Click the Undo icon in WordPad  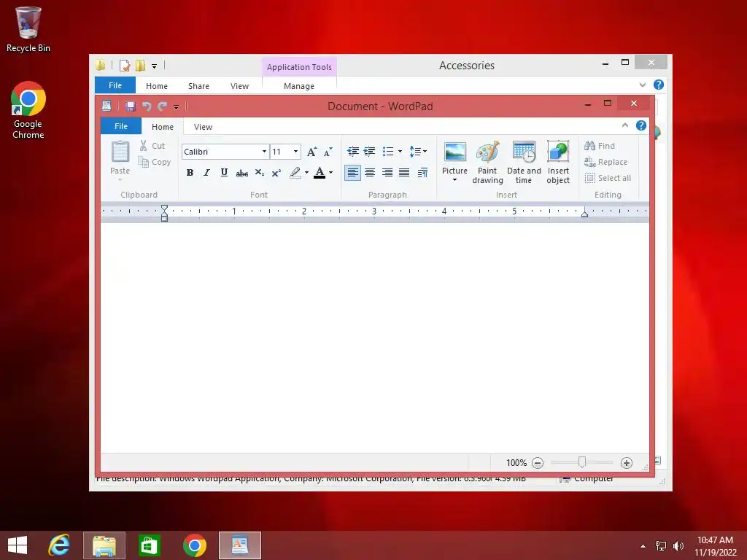tap(147, 106)
